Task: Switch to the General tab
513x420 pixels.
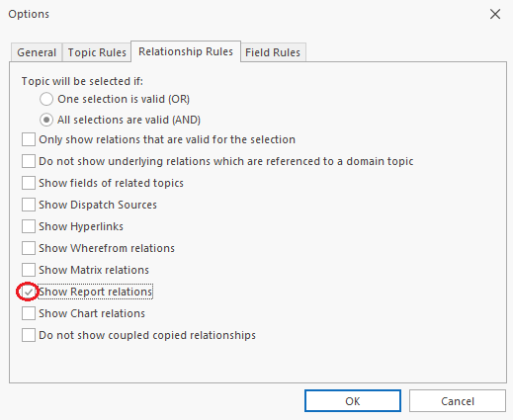Action: point(37,52)
